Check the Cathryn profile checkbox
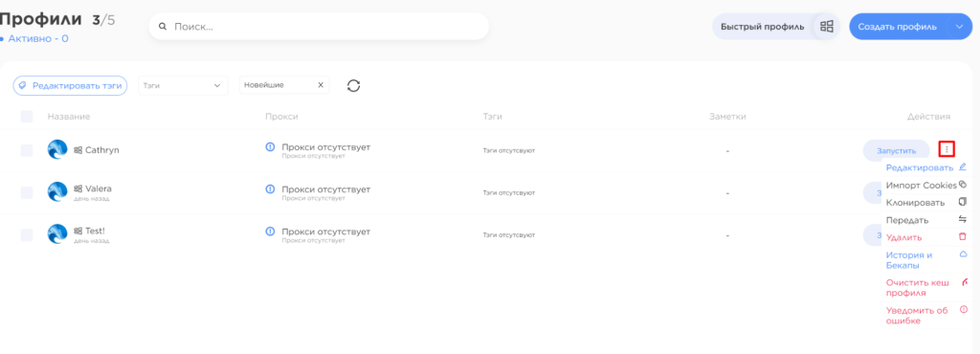The height and width of the screenshot is (354, 980). [26, 150]
